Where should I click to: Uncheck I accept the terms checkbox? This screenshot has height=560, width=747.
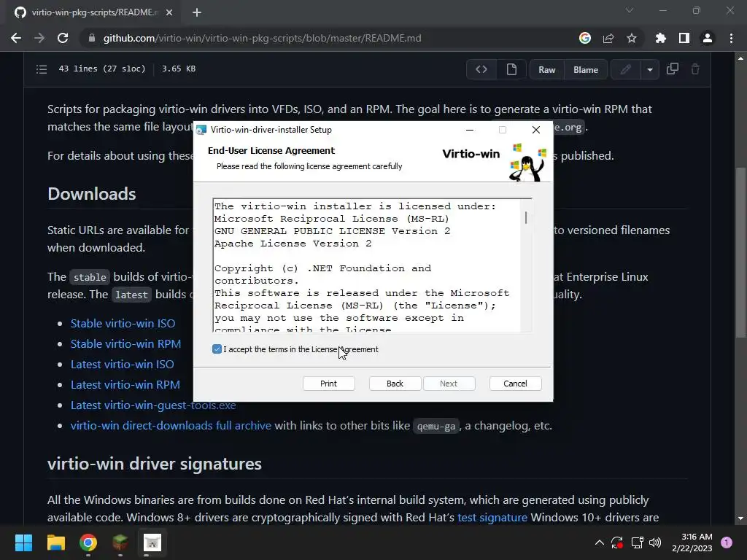tap(217, 349)
